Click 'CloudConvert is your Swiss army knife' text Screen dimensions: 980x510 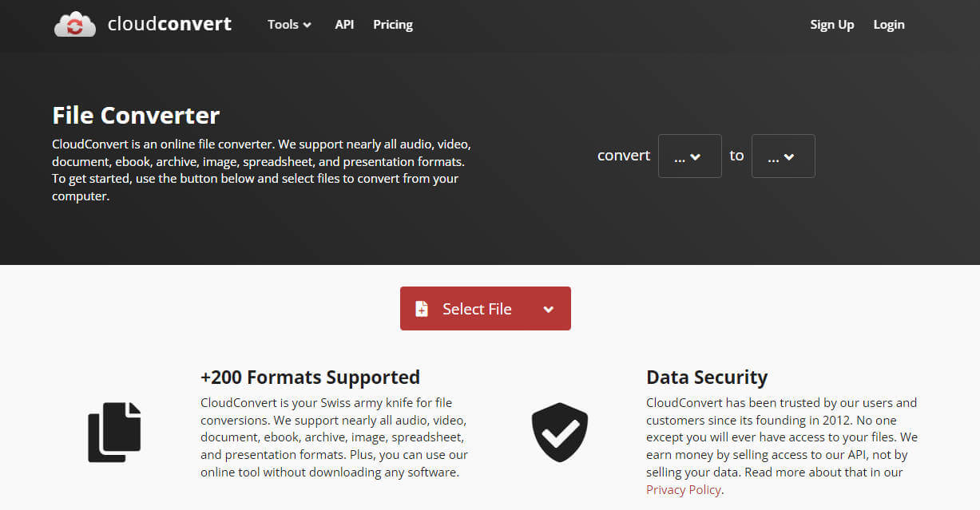click(326, 402)
